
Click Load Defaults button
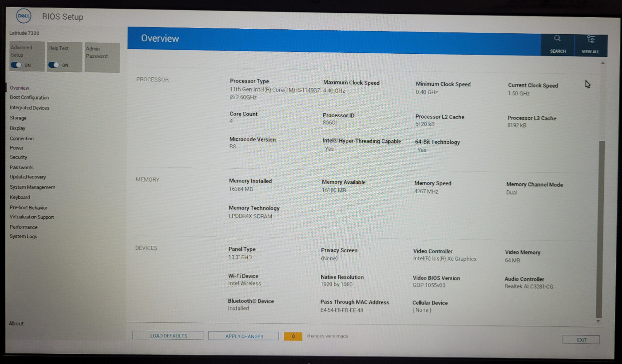168,336
